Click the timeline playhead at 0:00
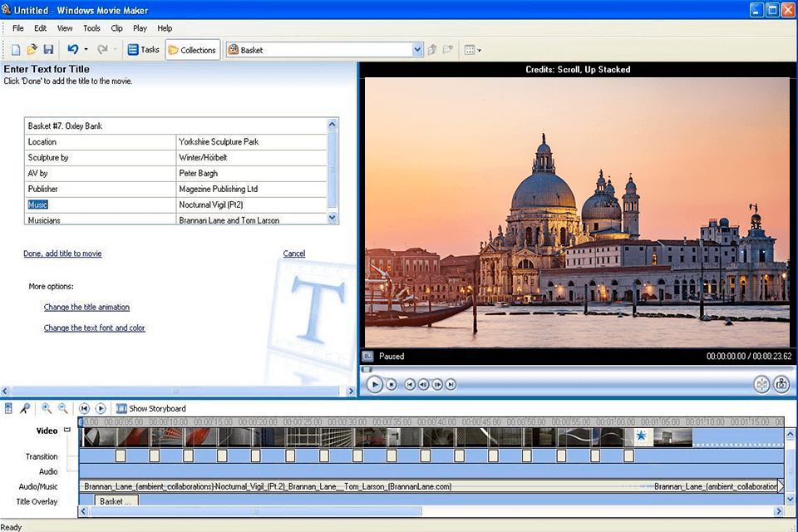The width and height of the screenshot is (798, 532). click(81, 422)
